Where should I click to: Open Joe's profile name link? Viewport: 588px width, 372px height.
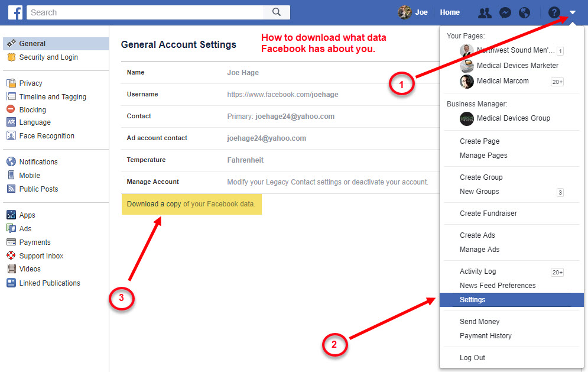(421, 12)
